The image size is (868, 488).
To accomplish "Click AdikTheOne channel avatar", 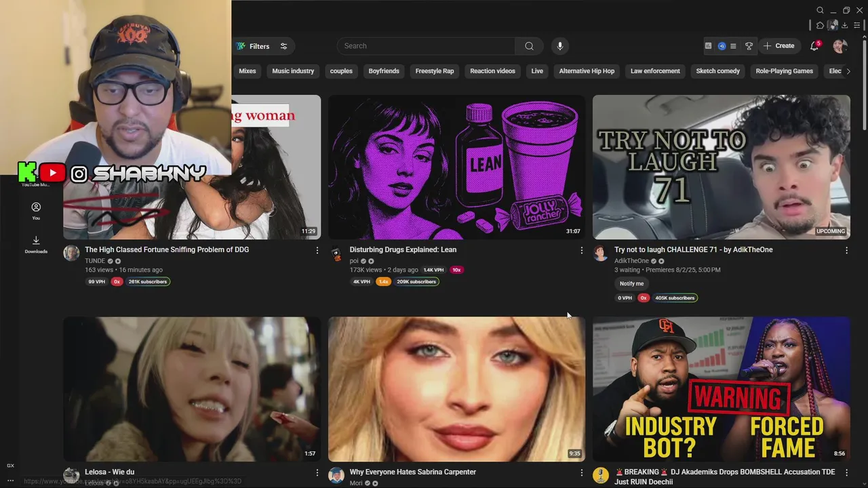I will click(x=601, y=253).
